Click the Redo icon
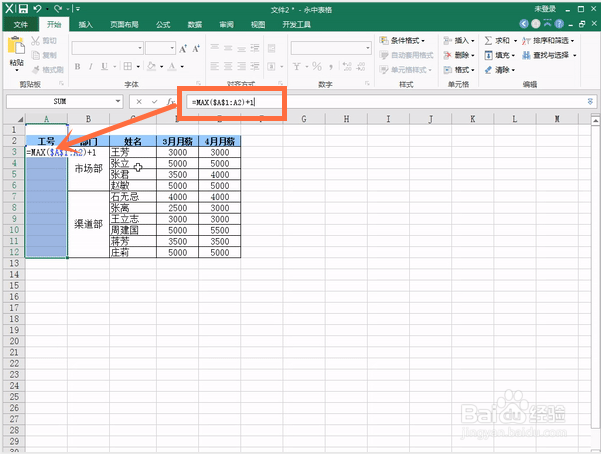Screen dimensions: 601x454 coord(58,8)
